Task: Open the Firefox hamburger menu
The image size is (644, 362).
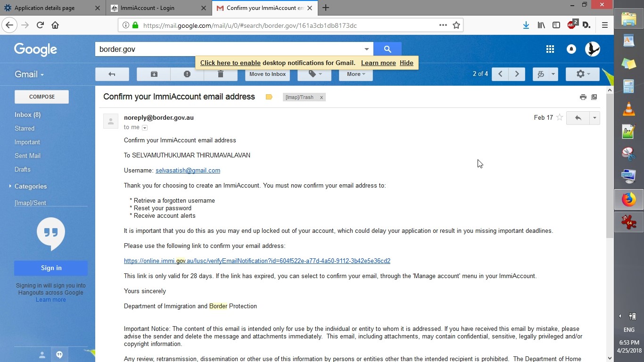Action: 605,25
